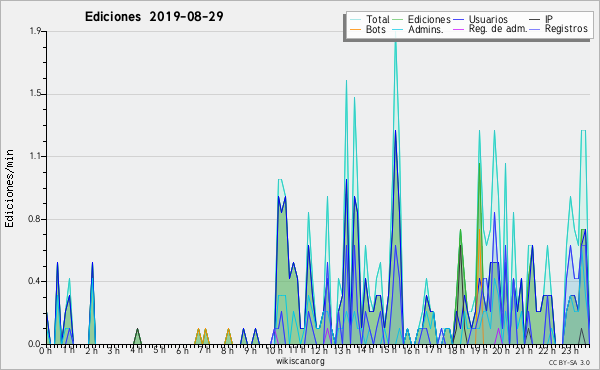
Task: Select the Registros legend entry
Action: point(566,29)
